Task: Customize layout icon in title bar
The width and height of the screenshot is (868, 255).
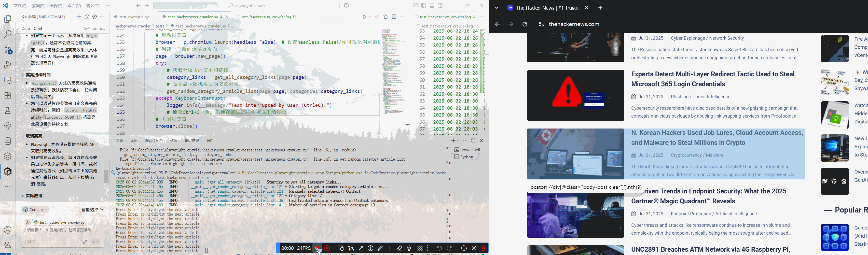Action: point(416,5)
